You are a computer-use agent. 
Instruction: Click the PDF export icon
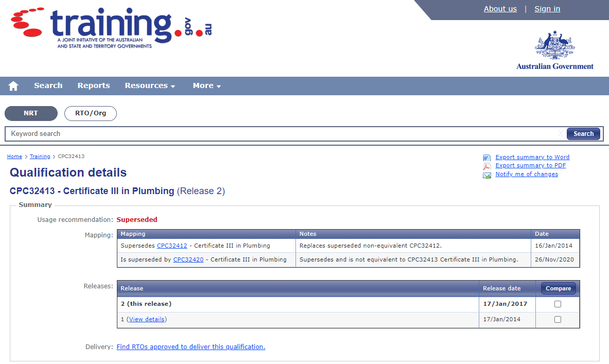486,166
